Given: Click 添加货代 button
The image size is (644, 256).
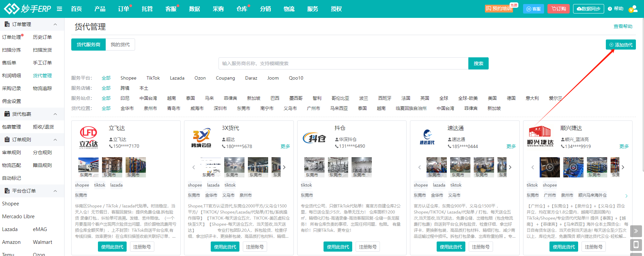Looking at the screenshot, I should 621,45.
